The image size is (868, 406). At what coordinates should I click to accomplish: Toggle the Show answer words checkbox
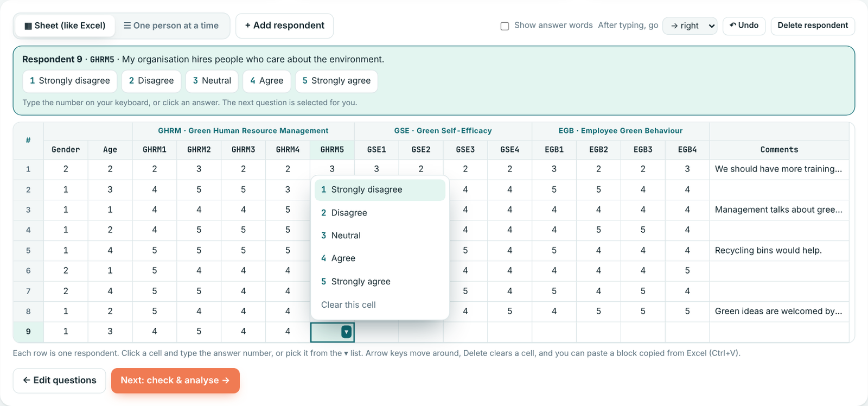pos(505,26)
